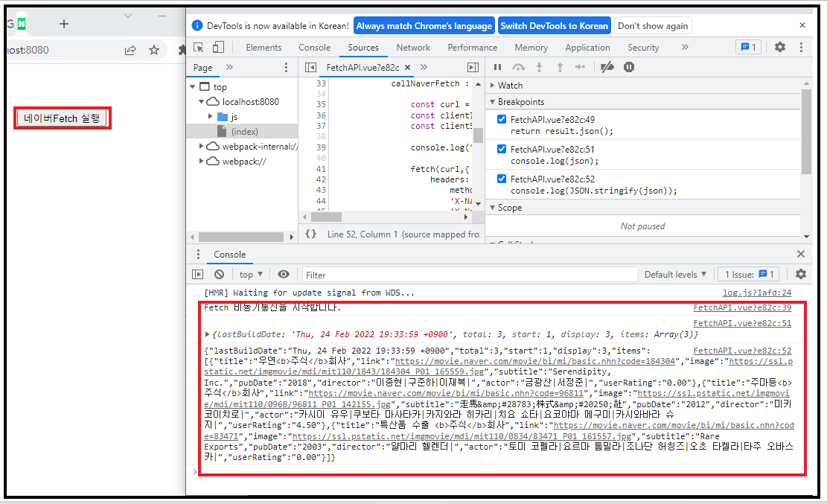Uncheck breakpoint at FetchAPI.vue line 52

pos(502,179)
